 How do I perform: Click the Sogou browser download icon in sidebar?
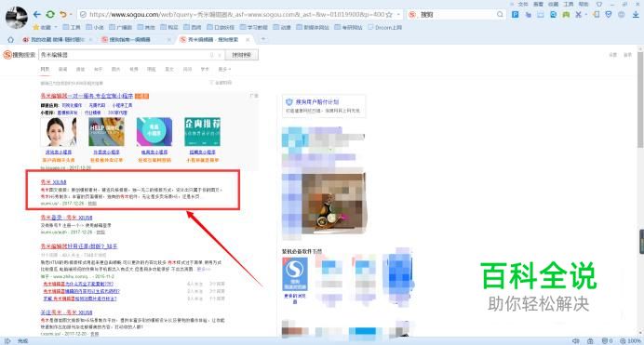coord(295,274)
